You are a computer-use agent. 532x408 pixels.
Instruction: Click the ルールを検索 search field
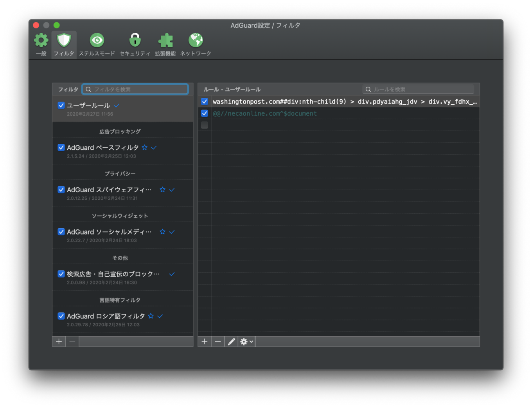[418, 89]
